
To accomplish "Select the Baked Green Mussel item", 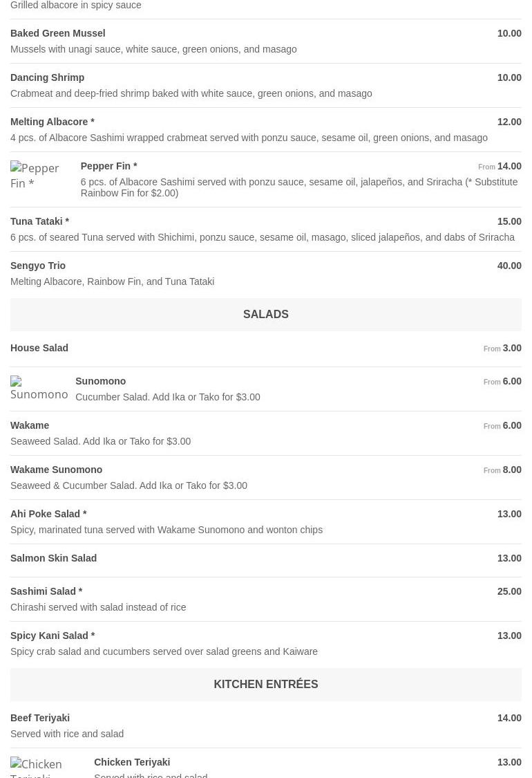I will coord(58,33).
